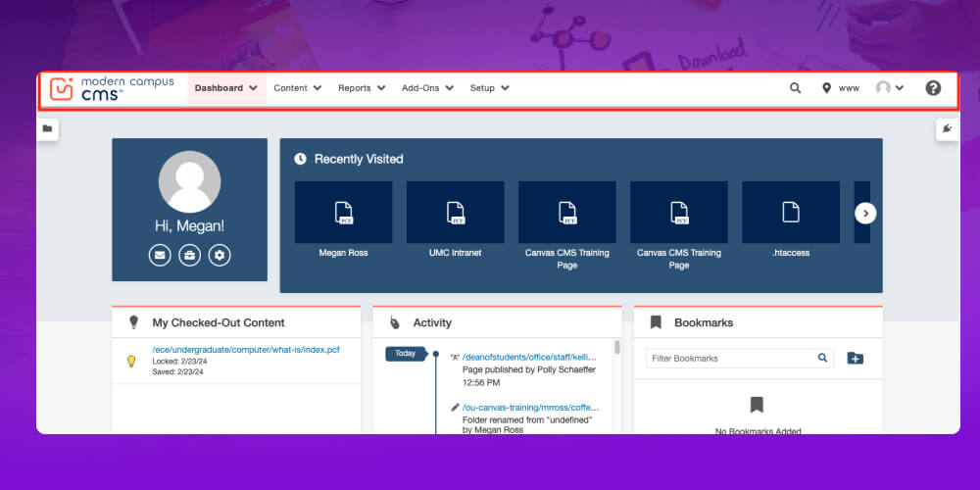Open the help question mark icon

pyautogui.click(x=933, y=88)
